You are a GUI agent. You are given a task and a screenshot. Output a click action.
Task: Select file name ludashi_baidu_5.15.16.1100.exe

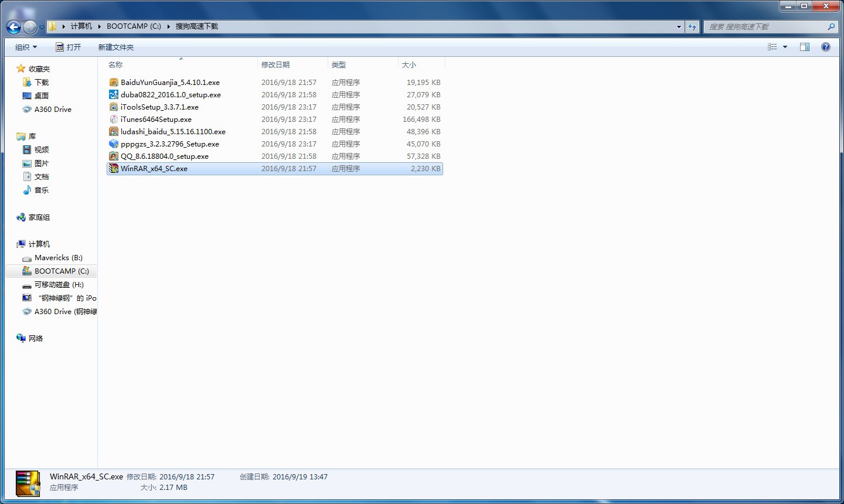(x=173, y=132)
